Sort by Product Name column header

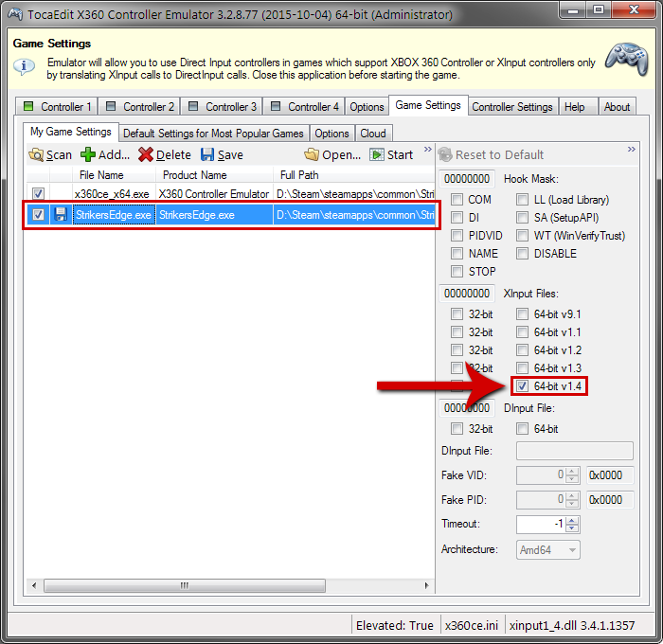(x=215, y=174)
